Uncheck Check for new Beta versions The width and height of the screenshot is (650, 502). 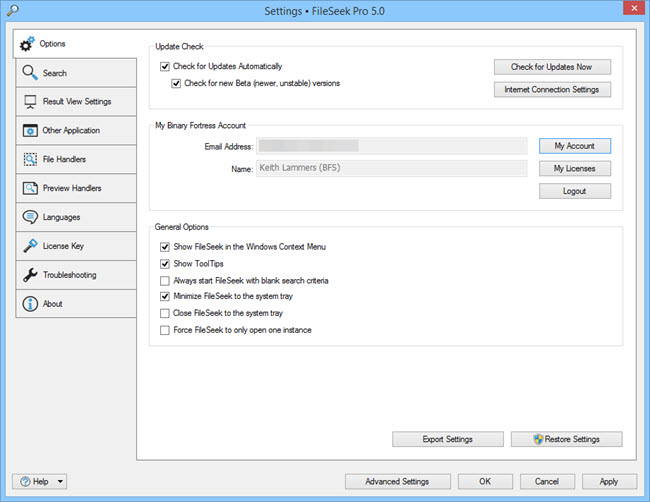click(176, 83)
